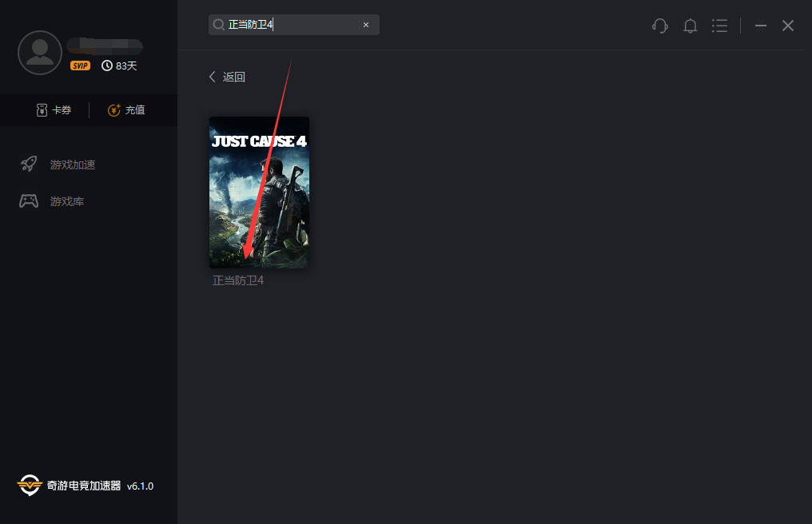Viewport: 812px width, 524px height.
Task: Click the blurred username
Action: (x=105, y=46)
